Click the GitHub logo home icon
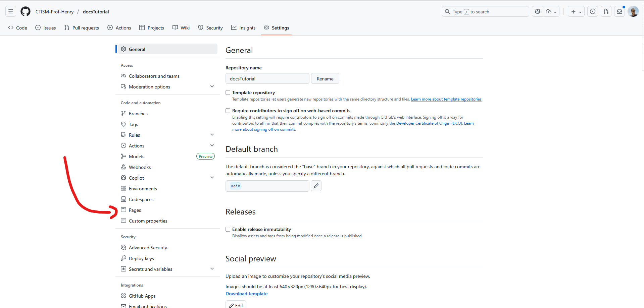Screen dimensions: 644x308 click(x=26, y=12)
